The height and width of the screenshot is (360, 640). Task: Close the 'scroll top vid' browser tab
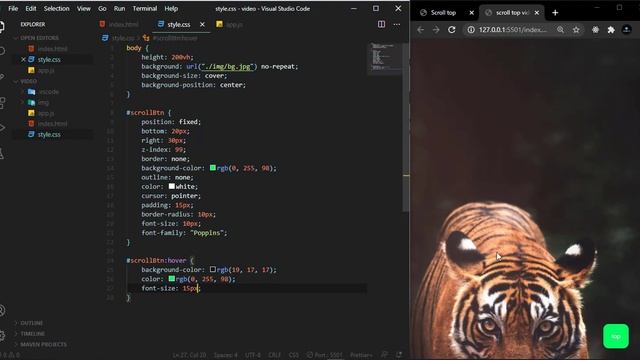[537, 13]
